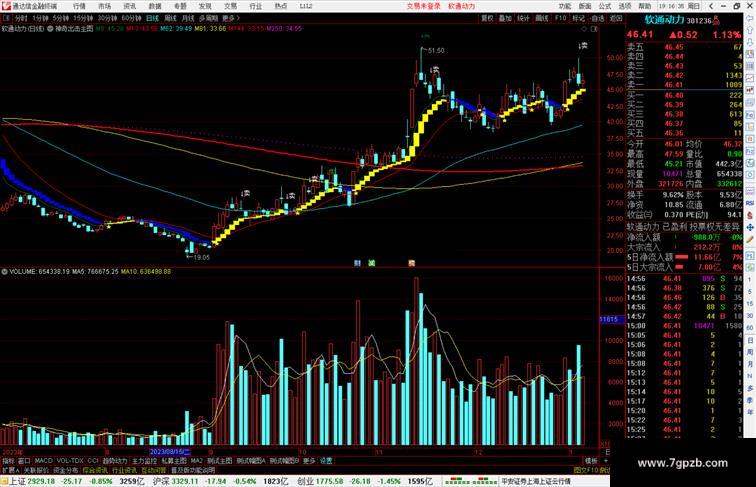
Task: Select the 关联报价 tab
Action: (x=36, y=470)
